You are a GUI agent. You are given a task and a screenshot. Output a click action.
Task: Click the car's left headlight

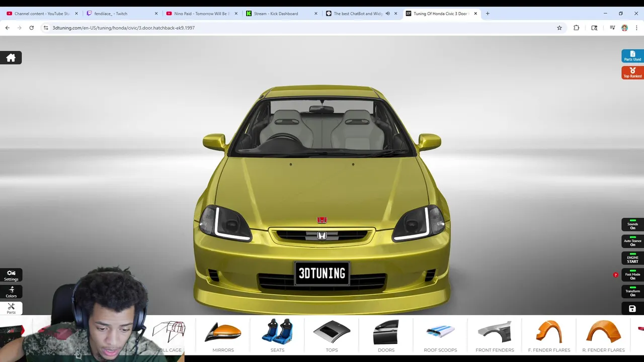coord(225,223)
